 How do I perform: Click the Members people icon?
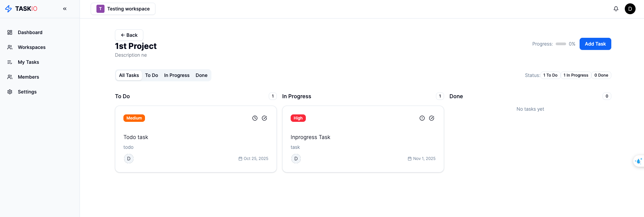10,77
